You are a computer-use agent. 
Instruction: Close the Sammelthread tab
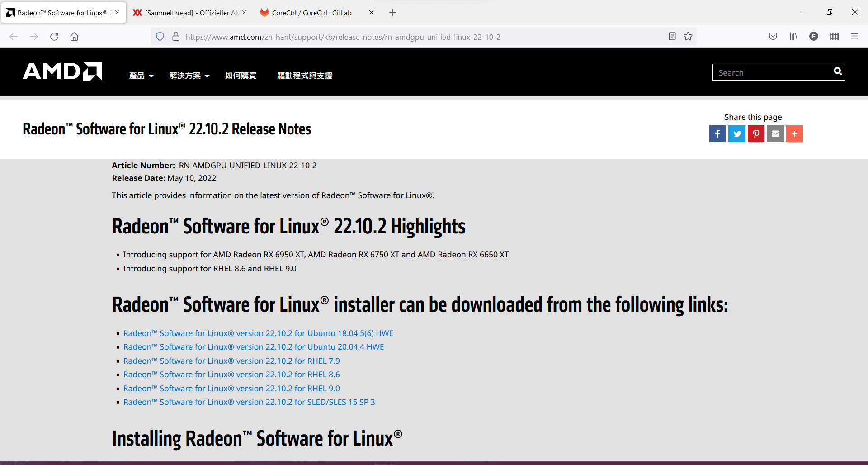coord(244,13)
